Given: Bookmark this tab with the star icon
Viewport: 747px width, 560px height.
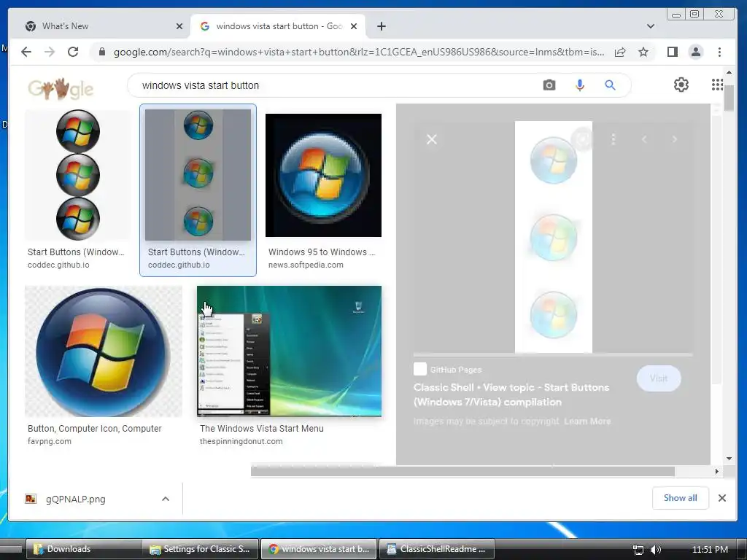Looking at the screenshot, I should point(643,52).
